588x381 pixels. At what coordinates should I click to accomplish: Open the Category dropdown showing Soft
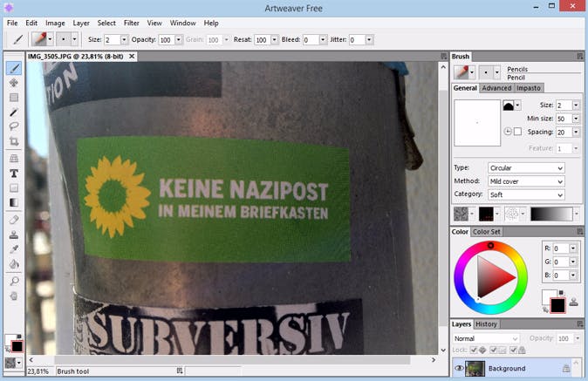point(526,194)
